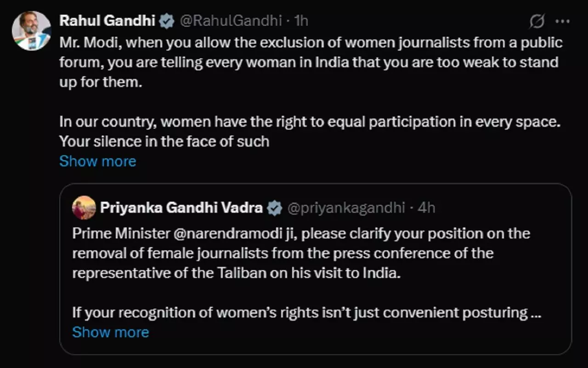Open the @priyankagandhi handle
588x368 pixels.
(346, 208)
